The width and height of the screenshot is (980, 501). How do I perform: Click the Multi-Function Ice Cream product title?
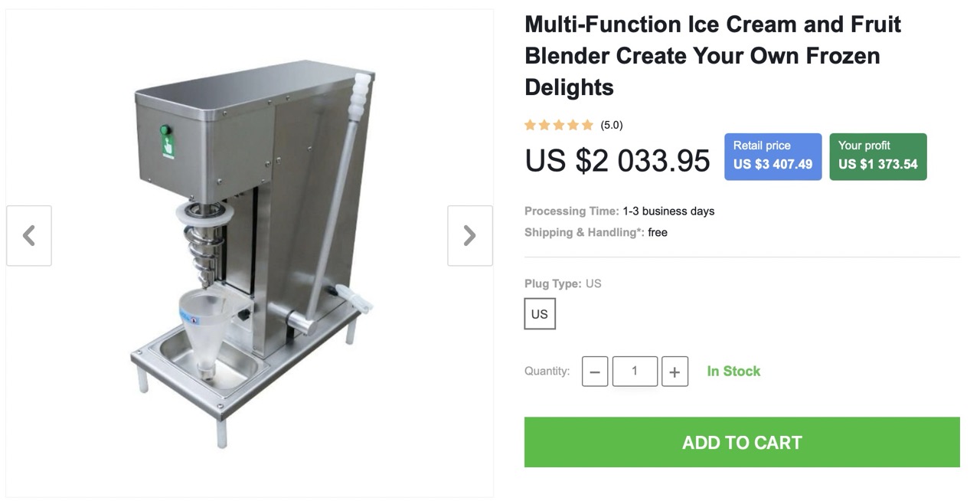pyautogui.click(x=712, y=56)
